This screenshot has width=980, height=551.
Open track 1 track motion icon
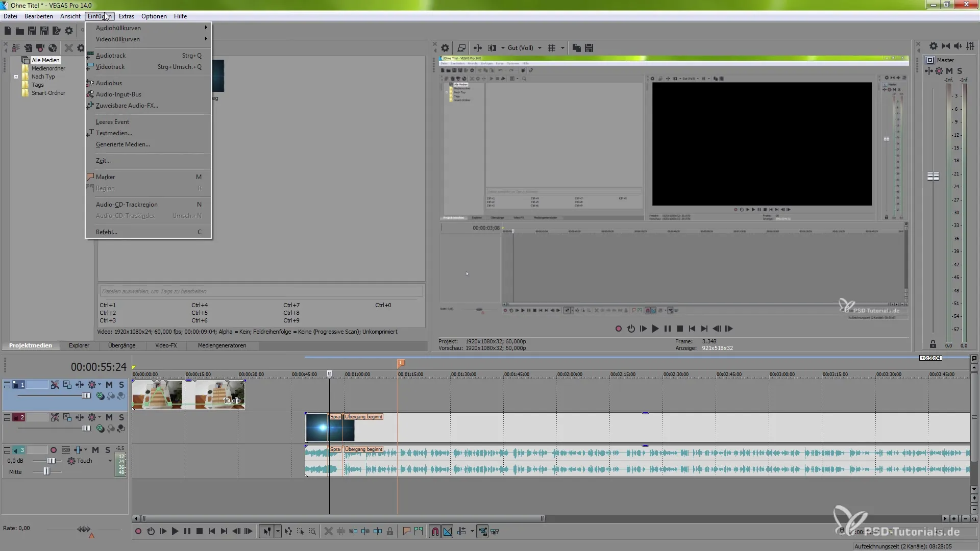pos(67,385)
